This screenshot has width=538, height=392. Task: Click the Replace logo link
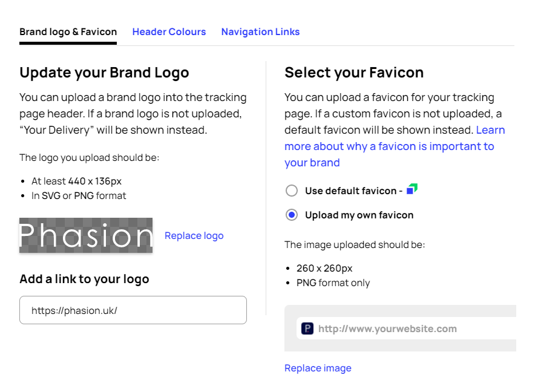(194, 235)
